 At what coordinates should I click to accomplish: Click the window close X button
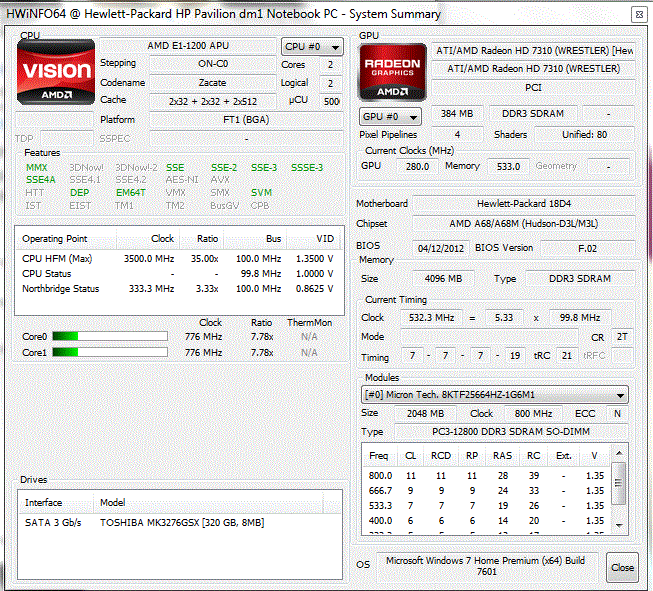tap(639, 15)
